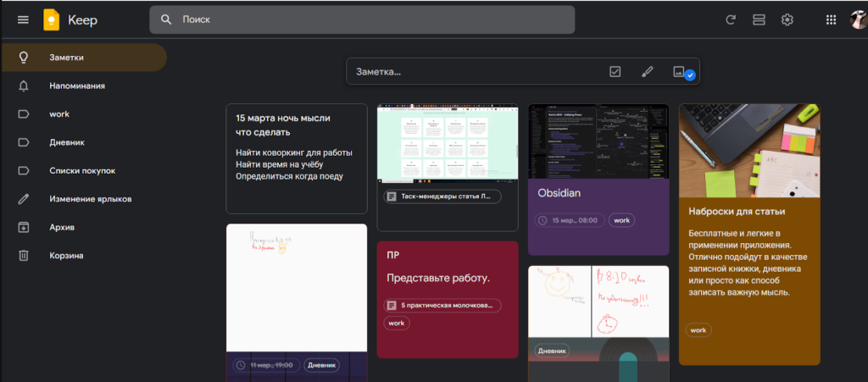Create a new note with image
The height and width of the screenshot is (382, 868).
[x=679, y=71]
